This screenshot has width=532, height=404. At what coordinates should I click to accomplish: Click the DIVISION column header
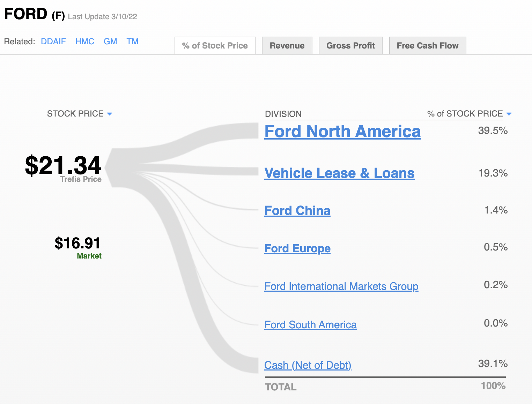[x=283, y=114]
